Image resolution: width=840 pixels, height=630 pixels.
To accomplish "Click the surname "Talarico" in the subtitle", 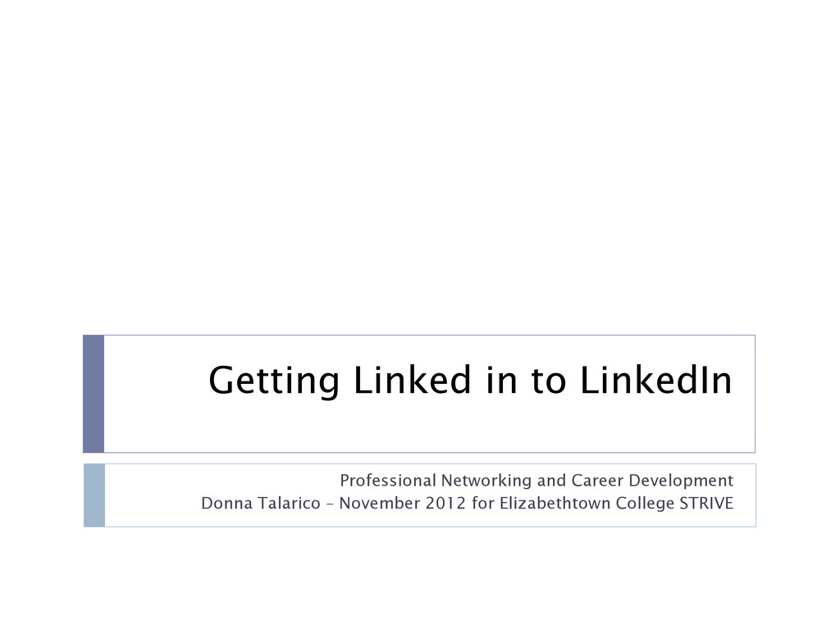I will coord(290,503).
